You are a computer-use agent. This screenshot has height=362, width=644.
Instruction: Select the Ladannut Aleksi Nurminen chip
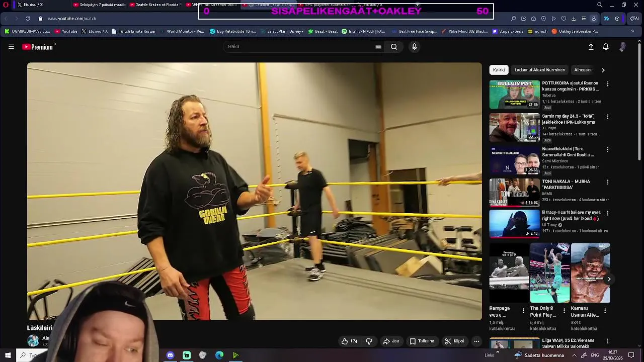(539, 70)
